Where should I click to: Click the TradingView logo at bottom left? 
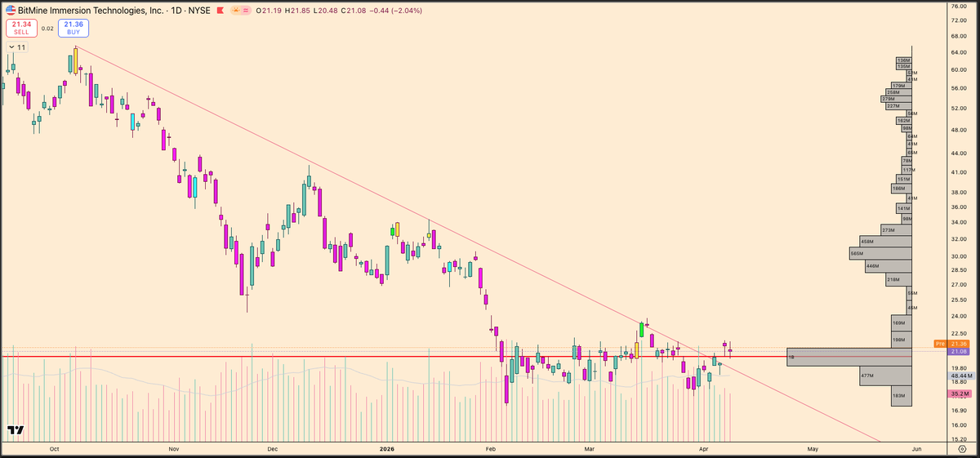point(15,430)
